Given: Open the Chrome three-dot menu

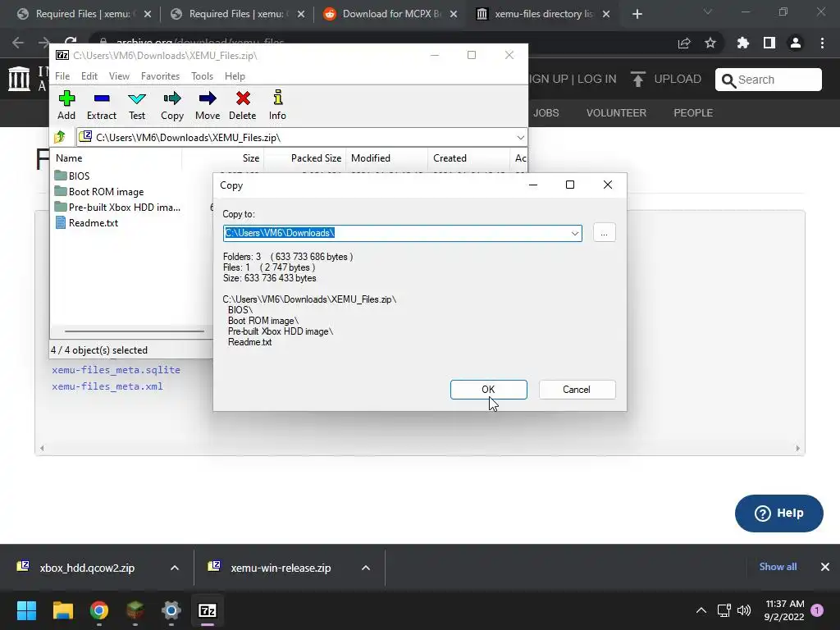Looking at the screenshot, I should [x=822, y=43].
